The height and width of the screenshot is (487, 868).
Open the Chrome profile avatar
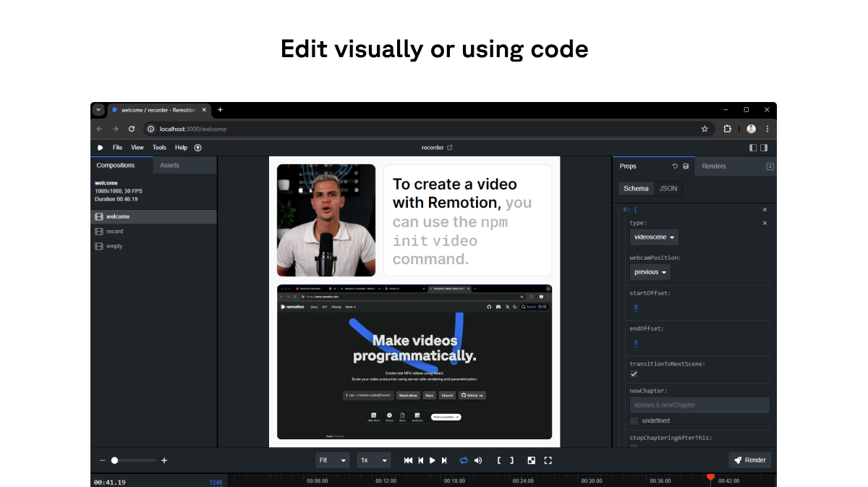(x=752, y=129)
